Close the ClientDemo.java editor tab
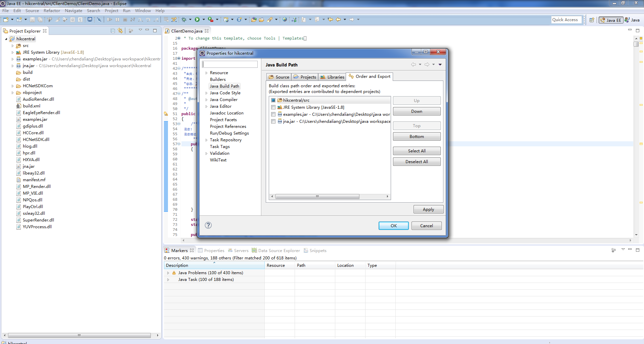This screenshot has width=644, height=344. [207, 31]
